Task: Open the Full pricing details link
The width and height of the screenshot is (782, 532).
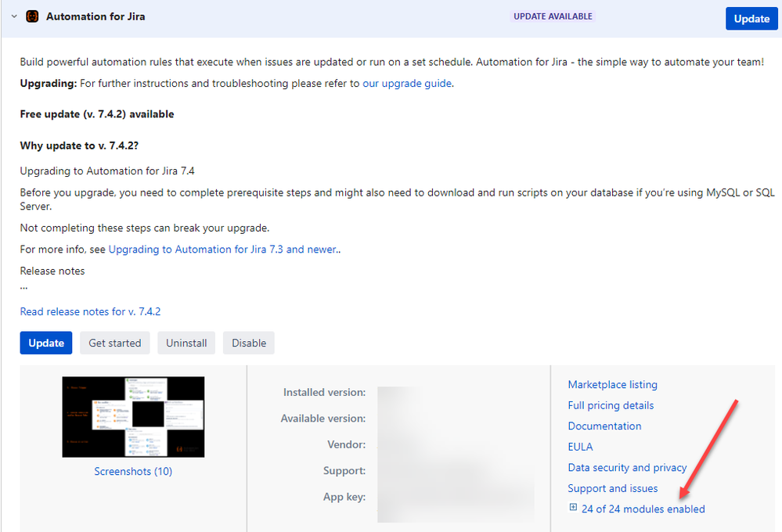Action: click(x=611, y=405)
